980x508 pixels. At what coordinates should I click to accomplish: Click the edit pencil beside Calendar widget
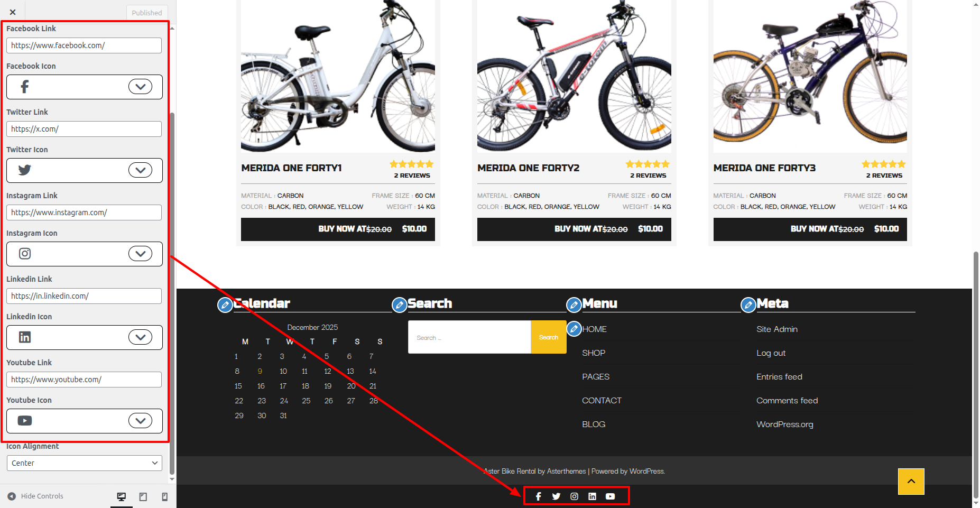[225, 304]
